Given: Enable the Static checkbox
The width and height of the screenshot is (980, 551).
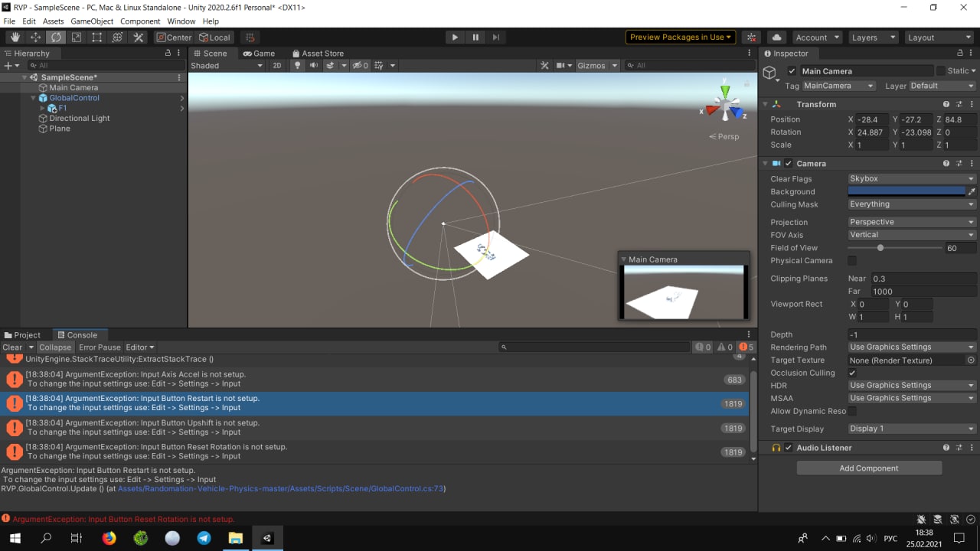Looking at the screenshot, I should (x=941, y=71).
